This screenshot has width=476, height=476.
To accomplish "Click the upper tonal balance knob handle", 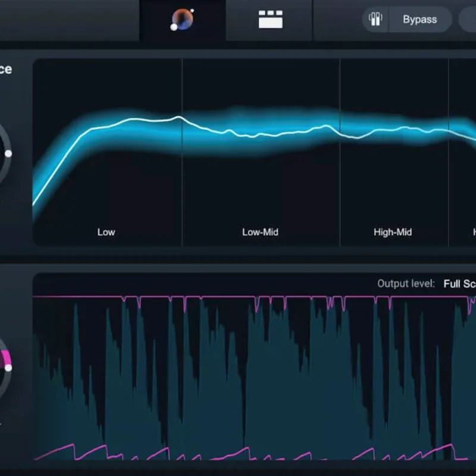I will tap(8, 154).
